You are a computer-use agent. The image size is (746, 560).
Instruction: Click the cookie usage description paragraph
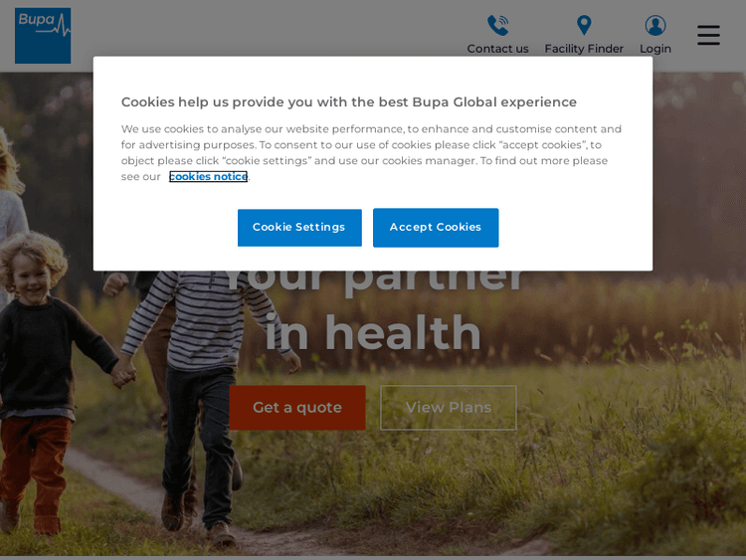pos(371,153)
